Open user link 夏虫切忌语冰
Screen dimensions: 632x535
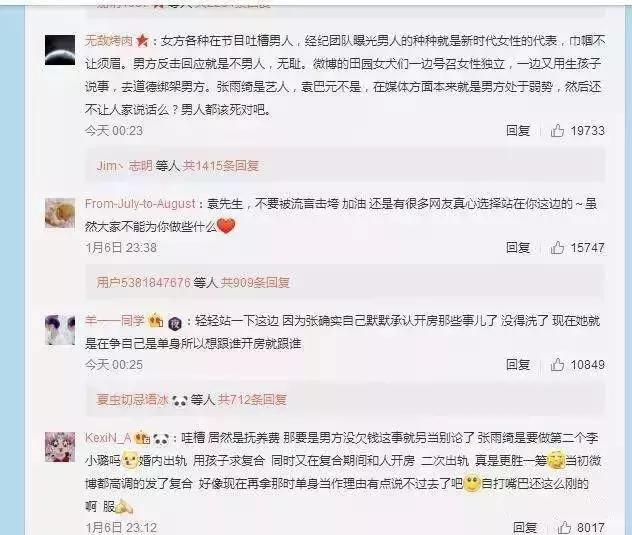[x=132, y=400]
